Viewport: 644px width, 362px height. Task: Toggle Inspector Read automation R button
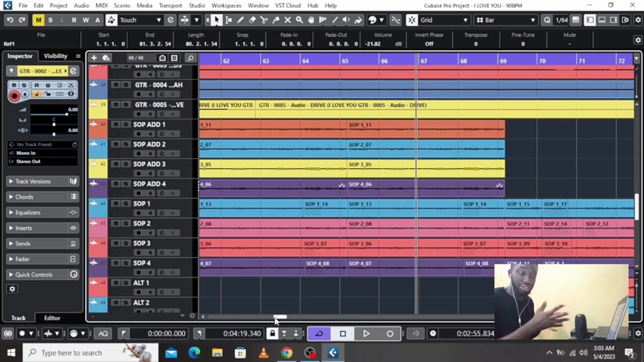36,85
